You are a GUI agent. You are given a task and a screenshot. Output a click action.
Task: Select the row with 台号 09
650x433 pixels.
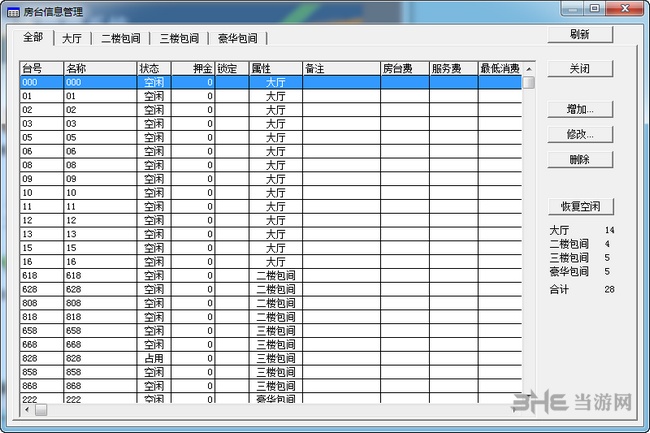click(x=271, y=179)
